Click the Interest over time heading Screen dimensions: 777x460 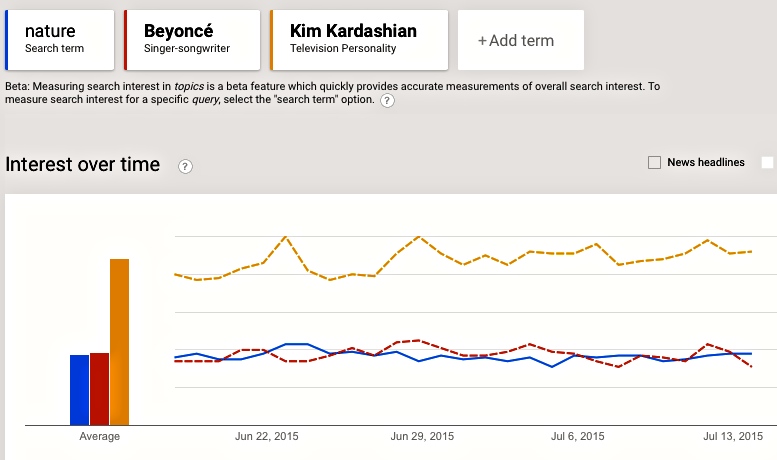tap(83, 165)
